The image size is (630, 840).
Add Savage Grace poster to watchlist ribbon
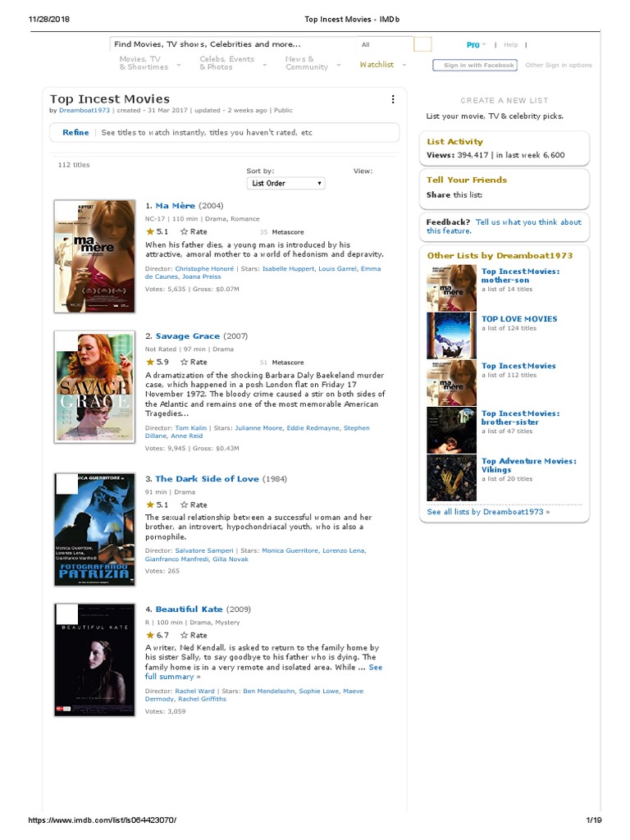[x=66, y=342]
